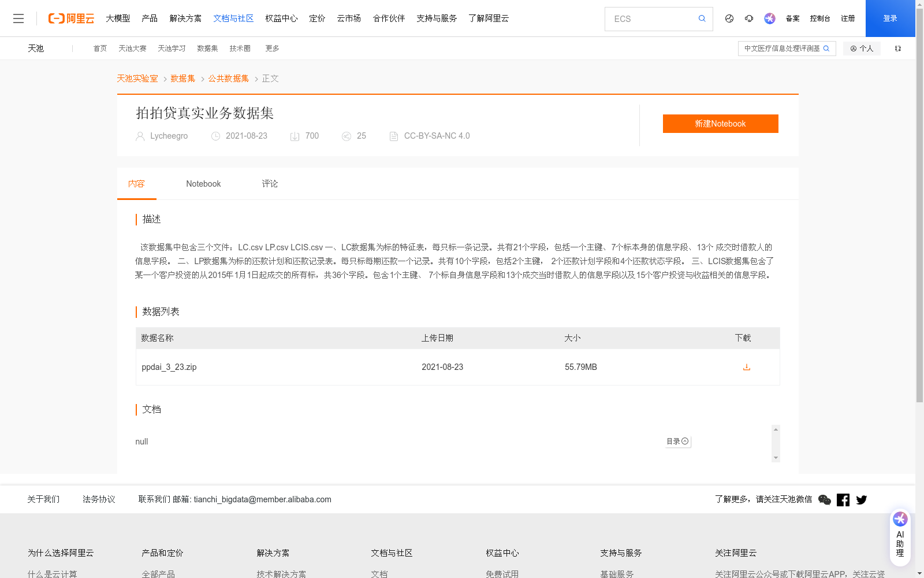This screenshot has width=924, height=578.
Task: Click the author avatar icon beside Lycheegro
Action: pos(140,136)
